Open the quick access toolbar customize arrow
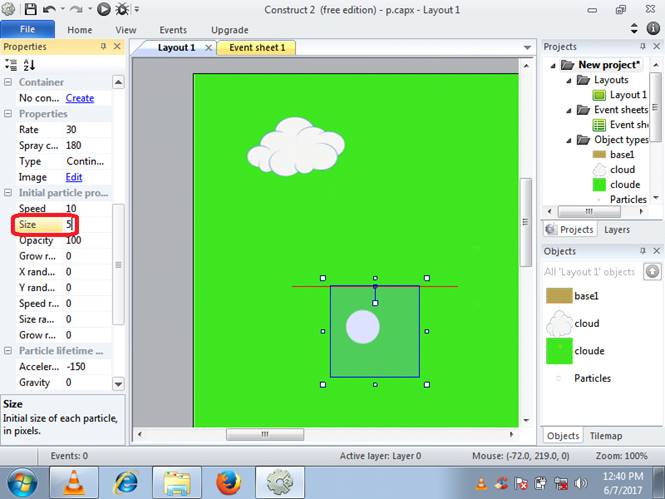Viewport: 665px width, 499px height. pos(137,9)
